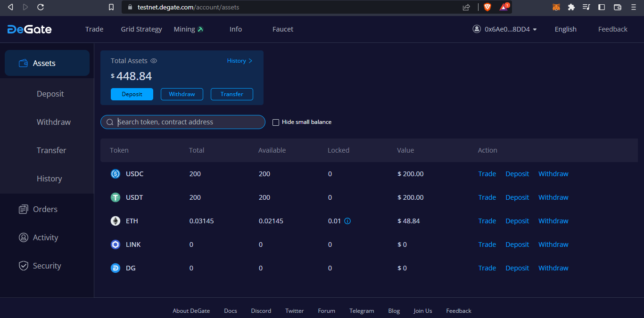The height and width of the screenshot is (318, 644).
Task: Click the DG token icon
Action: click(x=116, y=268)
